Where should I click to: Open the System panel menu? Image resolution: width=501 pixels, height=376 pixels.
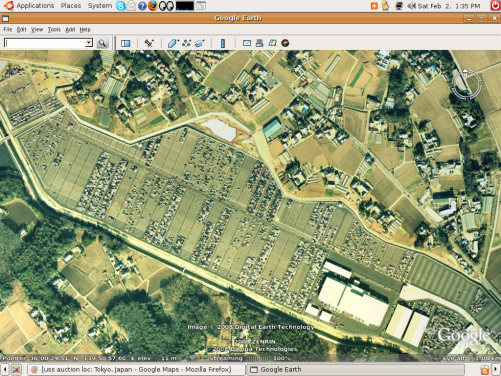(100, 6)
